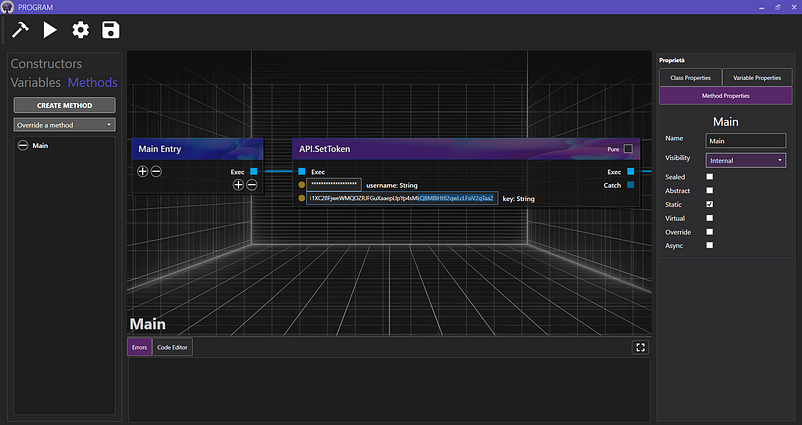Screen dimensions: 802x425
Task: Click the masked username input field
Action: (334, 185)
